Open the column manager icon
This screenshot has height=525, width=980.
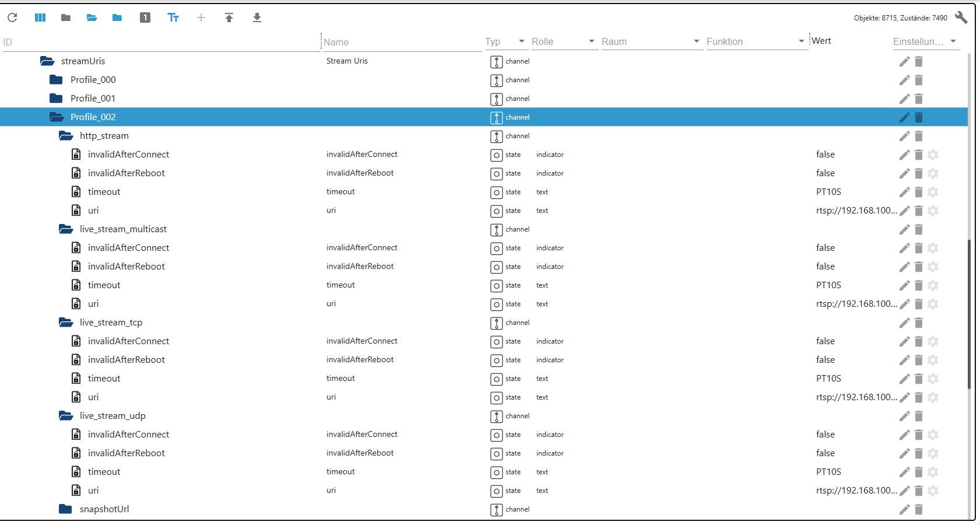(40, 17)
